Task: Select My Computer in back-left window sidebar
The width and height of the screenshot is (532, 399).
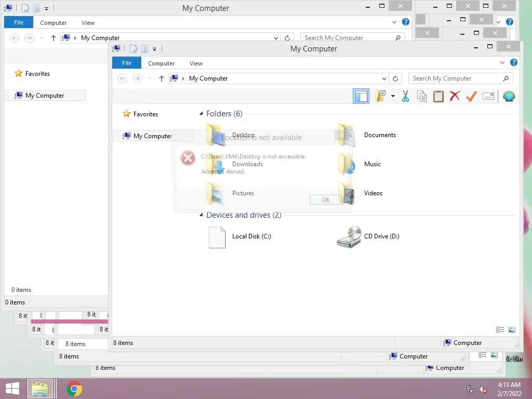Action: [x=45, y=96]
